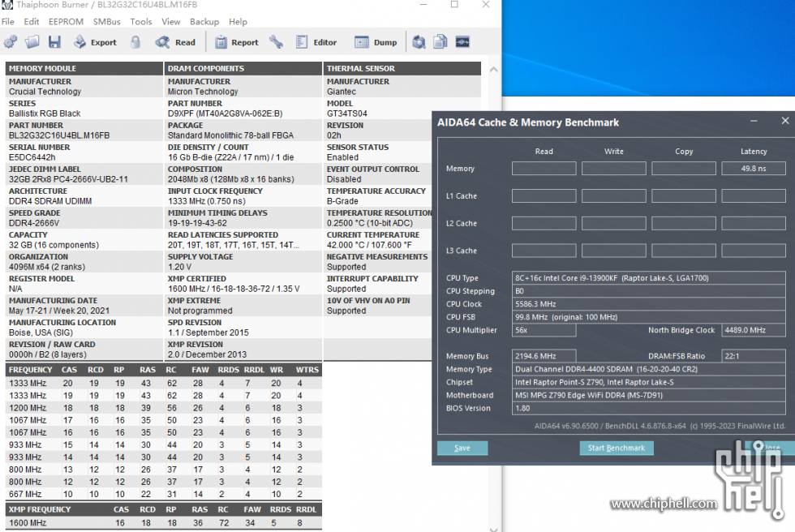Click the L1 Cache Read result field

pos(544,195)
